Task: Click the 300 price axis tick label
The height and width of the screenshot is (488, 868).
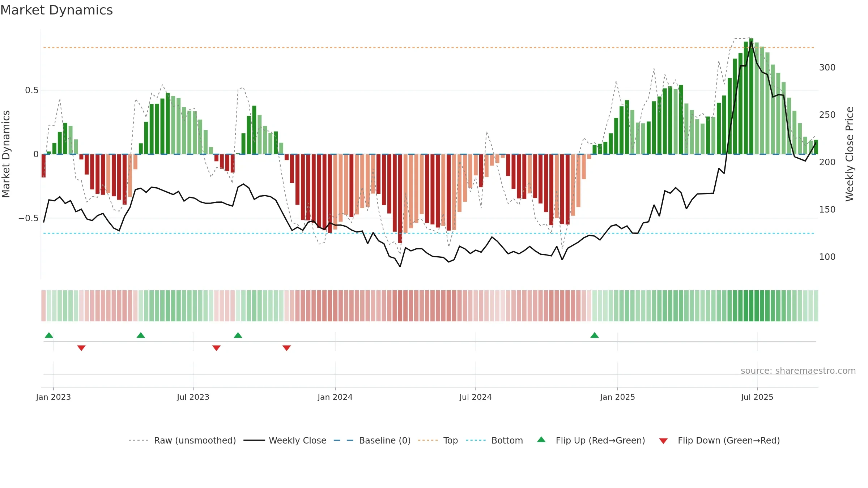Action: click(827, 68)
